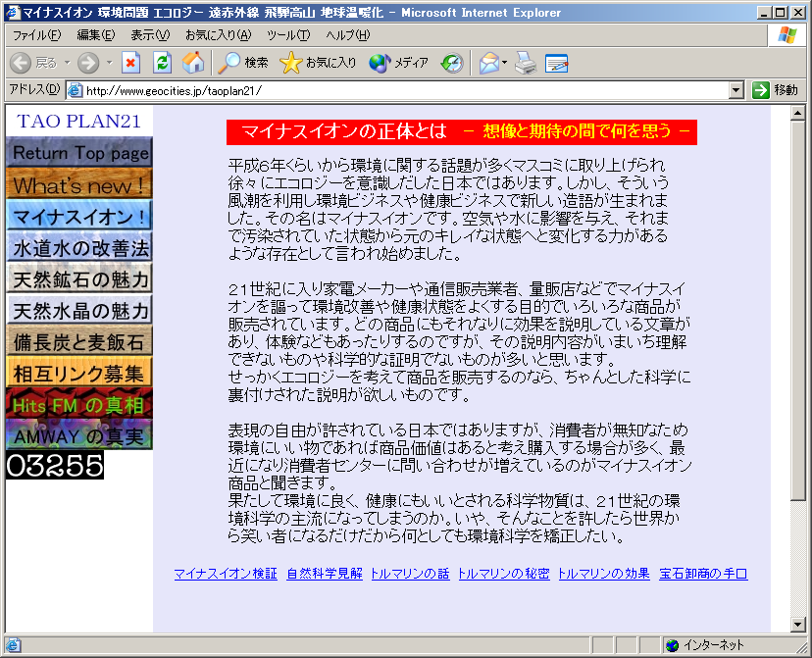Image resolution: width=812 pixels, height=658 pixels.
Task: Open the 水道水の改善法 sidebar button
Action: coord(79,247)
